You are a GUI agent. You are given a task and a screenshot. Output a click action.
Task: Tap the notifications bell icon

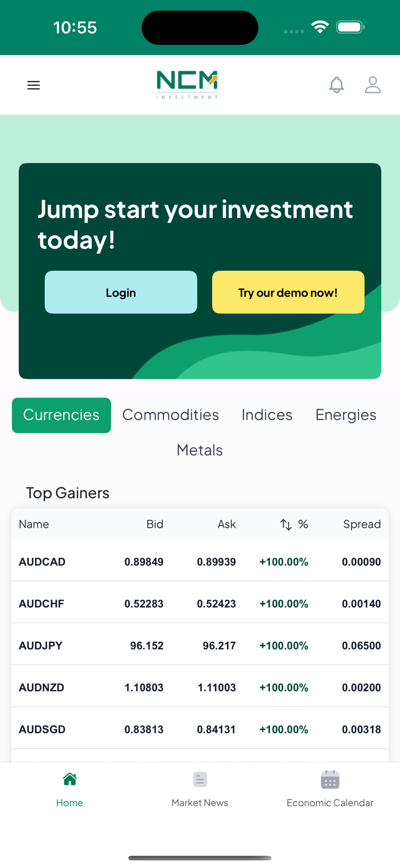click(336, 85)
